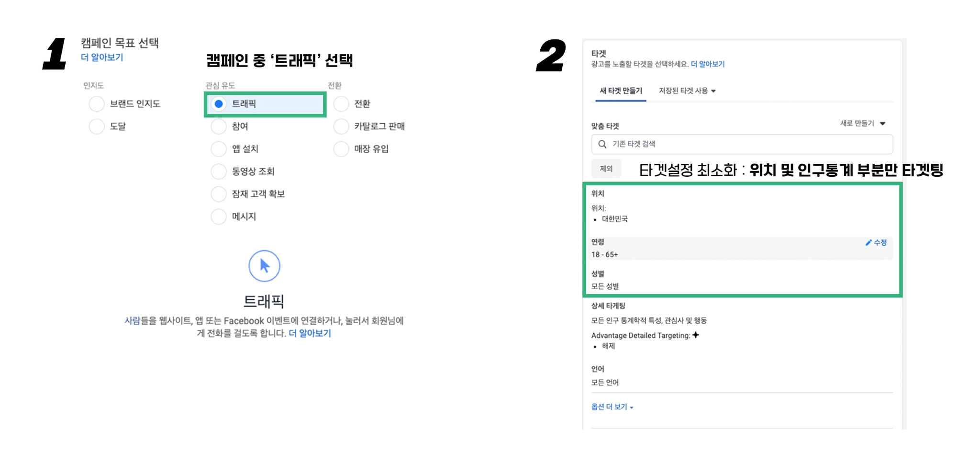
Task: Pick the 잠재 고객 확보 radio option
Action: click(x=219, y=194)
